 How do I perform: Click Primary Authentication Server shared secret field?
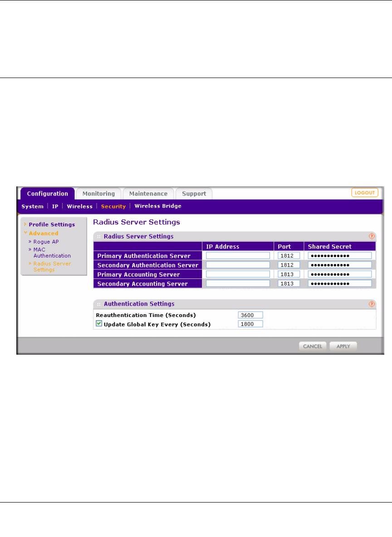[x=339, y=255]
